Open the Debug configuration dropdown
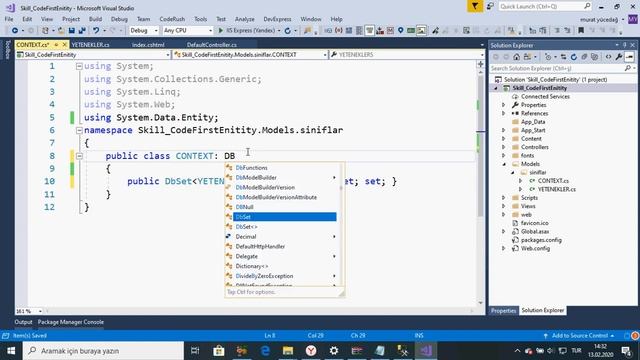The image size is (640, 360). coord(144,31)
